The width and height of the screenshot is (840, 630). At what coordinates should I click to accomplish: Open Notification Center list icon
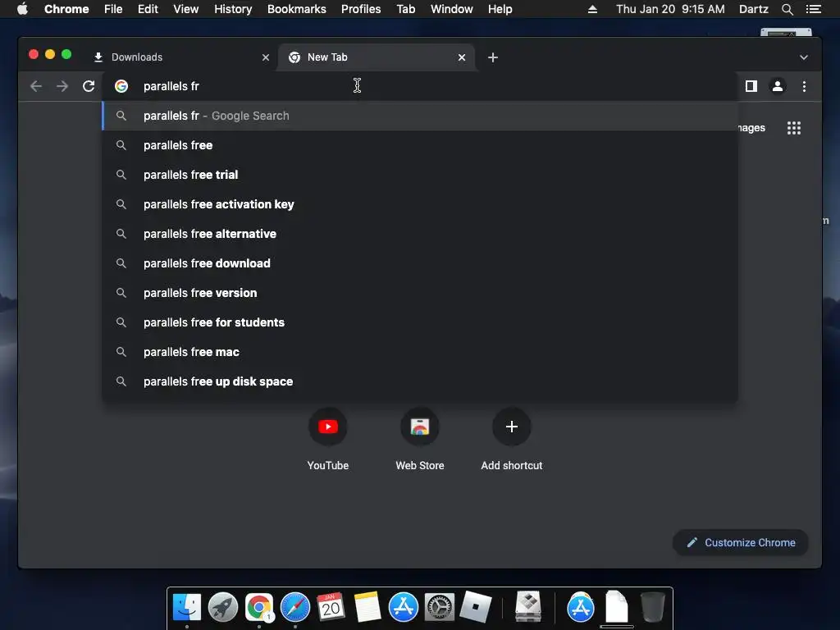813,9
